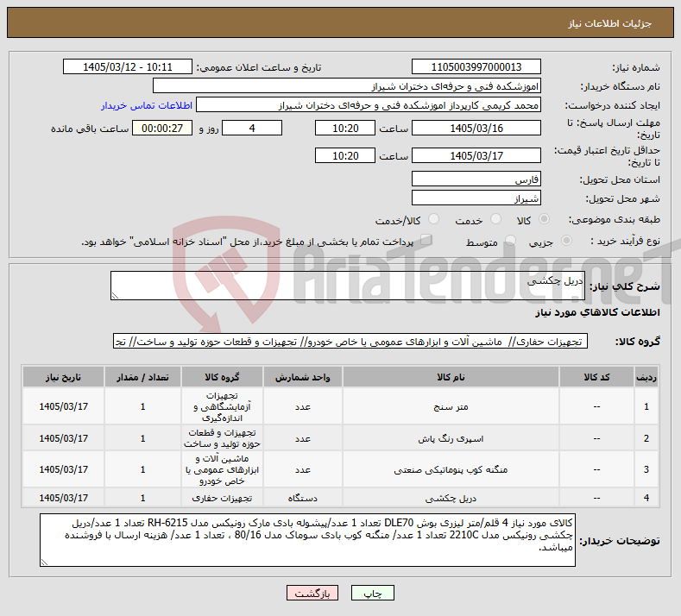The height and width of the screenshot is (616, 681).
Task: Click the منگنه کوب پنوماتیکی صنعتی cell
Action: pyautogui.click(x=451, y=469)
